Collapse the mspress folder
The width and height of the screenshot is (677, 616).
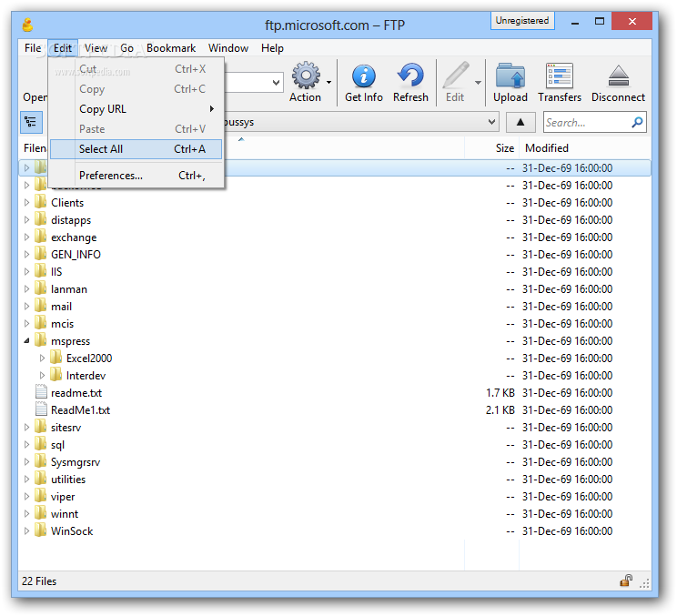point(26,340)
